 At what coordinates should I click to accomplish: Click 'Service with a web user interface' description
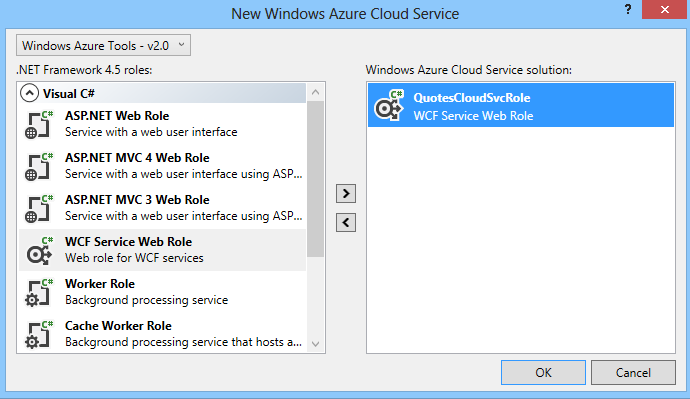pyautogui.click(x=151, y=132)
